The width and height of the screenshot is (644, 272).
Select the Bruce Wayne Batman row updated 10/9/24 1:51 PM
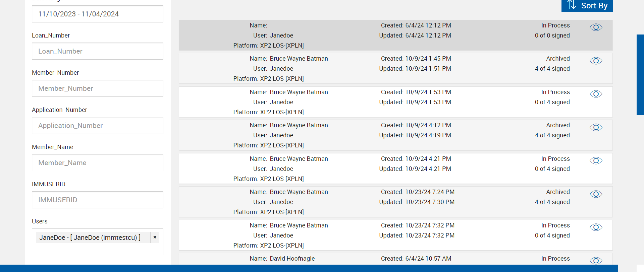(x=396, y=69)
